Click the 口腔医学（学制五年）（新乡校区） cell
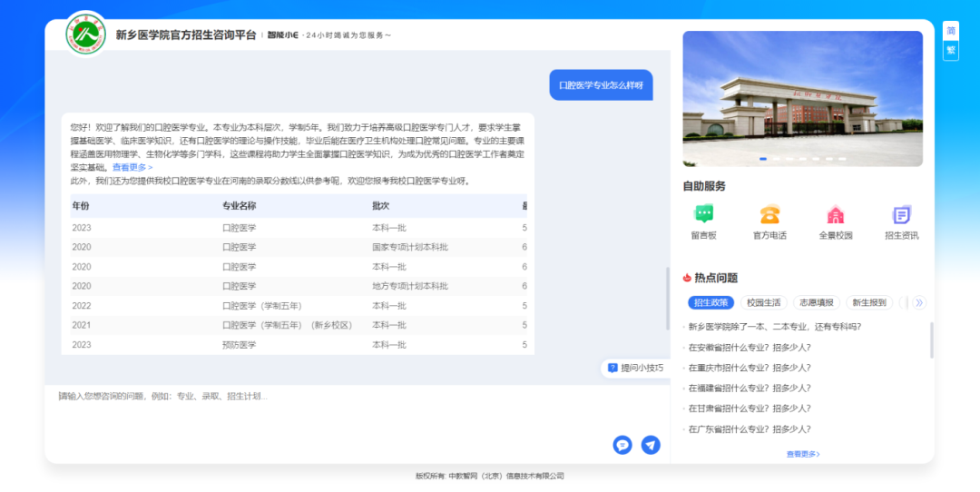This screenshot has height=492, width=980. pos(288,325)
